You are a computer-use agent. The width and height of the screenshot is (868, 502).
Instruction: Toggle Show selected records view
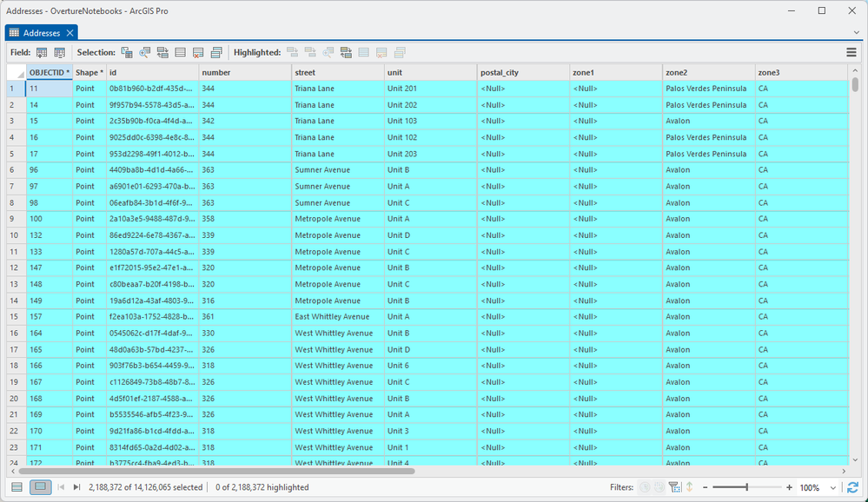click(39, 487)
